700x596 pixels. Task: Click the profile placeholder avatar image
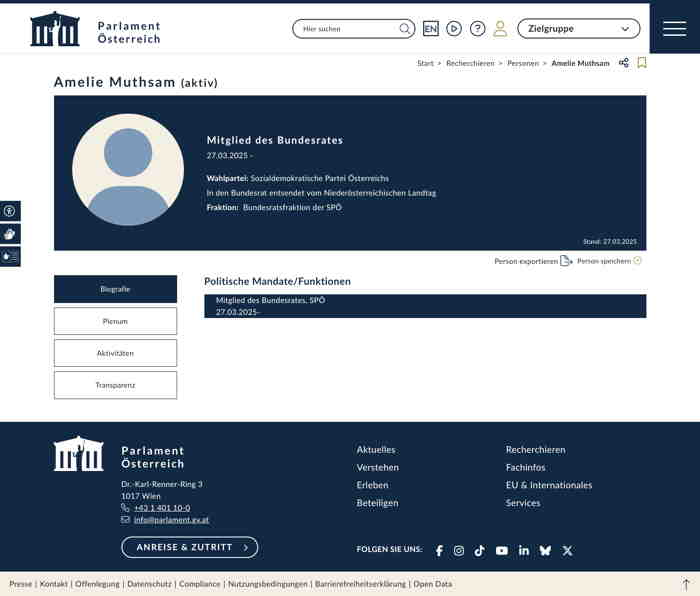coord(128,170)
